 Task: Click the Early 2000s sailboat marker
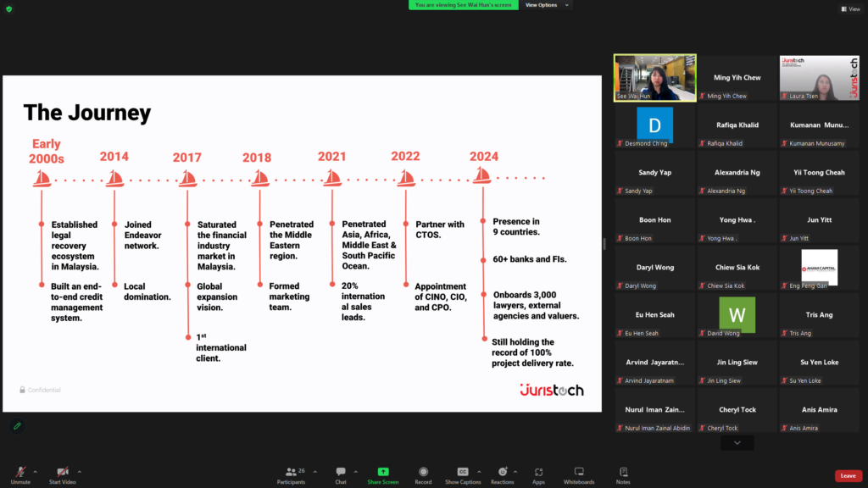pos(42,178)
